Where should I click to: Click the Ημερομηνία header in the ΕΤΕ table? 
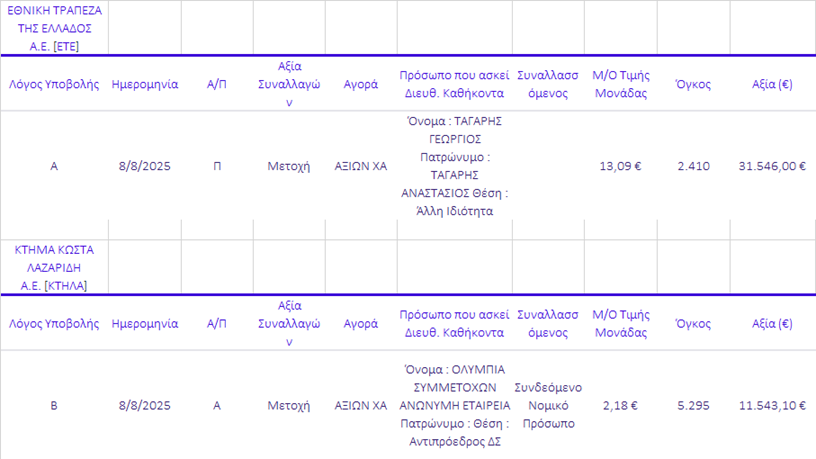145,84
